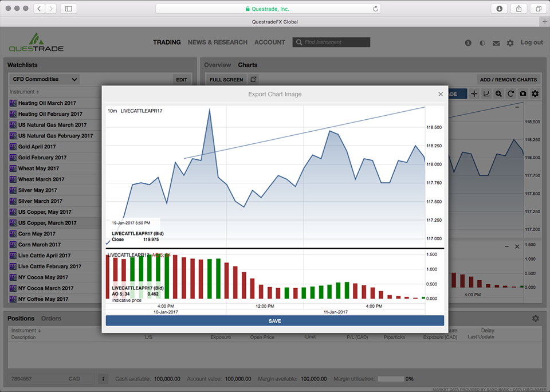Select NY Cocoa March 2017
The height and width of the screenshot is (392, 550).
46,288
